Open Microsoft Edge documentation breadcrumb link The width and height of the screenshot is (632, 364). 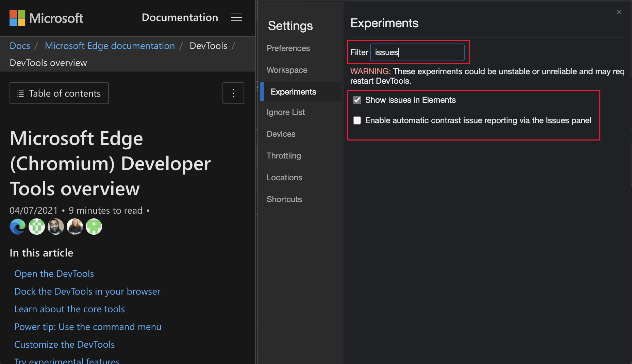[110, 46]
